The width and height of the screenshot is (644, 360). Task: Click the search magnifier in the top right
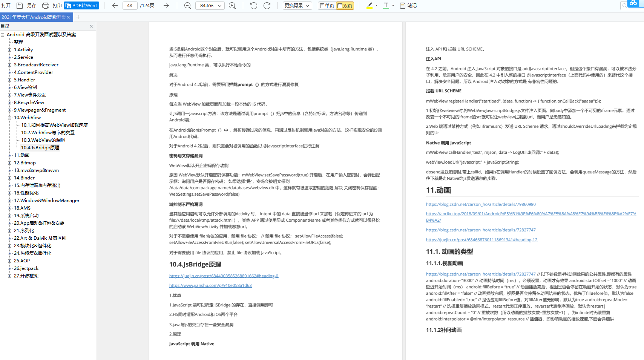pos(625,5)
